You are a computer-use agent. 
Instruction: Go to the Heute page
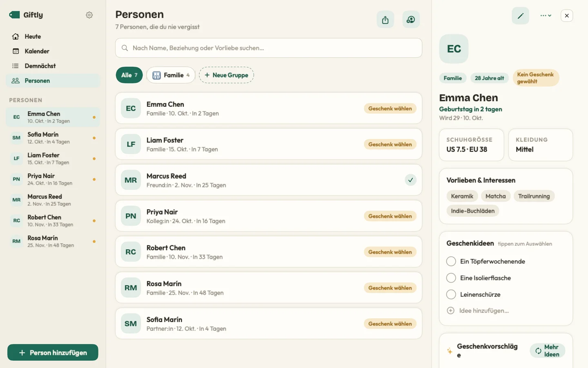click(x=53, y=36)
